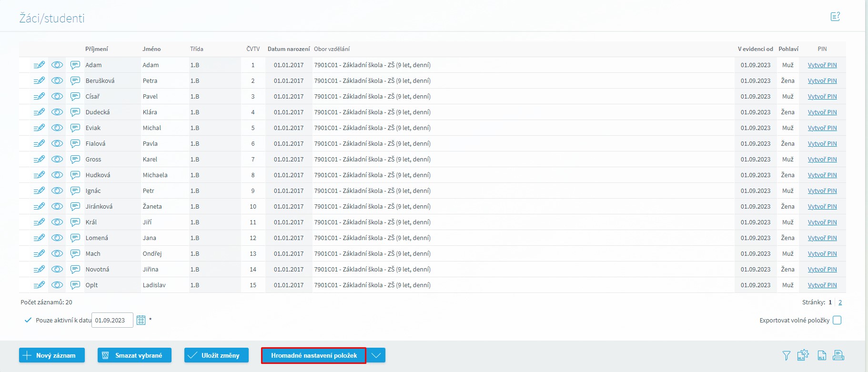Select surname cell Dudecká
The width and height of the screenshot is (868, 372).
coord(98,112)
